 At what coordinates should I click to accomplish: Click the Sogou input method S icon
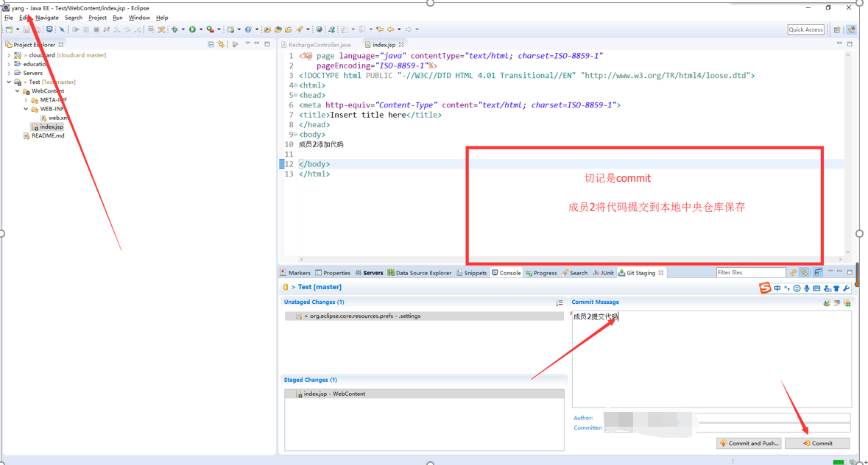click(765, 288)
